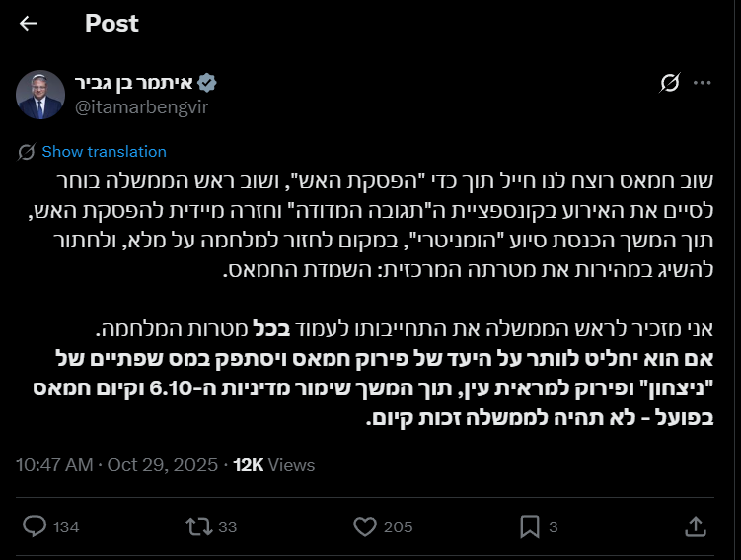Click the 134 replies count
Image resolution: width=741 pixels, height=560 pixels.
tap(66, 527)
